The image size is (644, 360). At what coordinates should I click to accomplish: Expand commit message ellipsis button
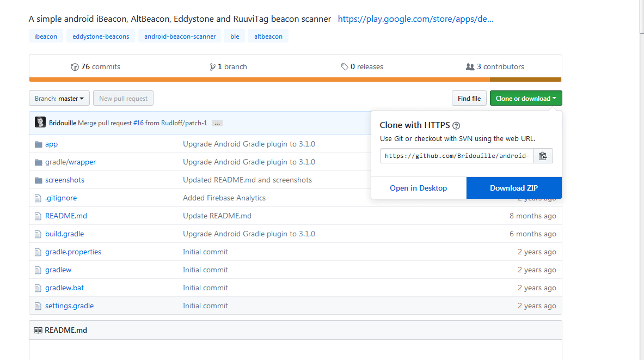[217, 123]
